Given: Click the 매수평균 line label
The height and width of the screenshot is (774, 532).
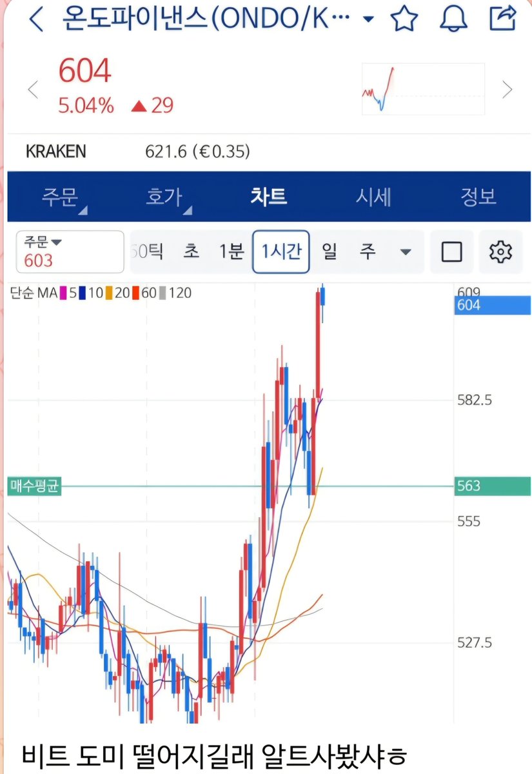Looking at the screenshot, I should coord(34,486).
